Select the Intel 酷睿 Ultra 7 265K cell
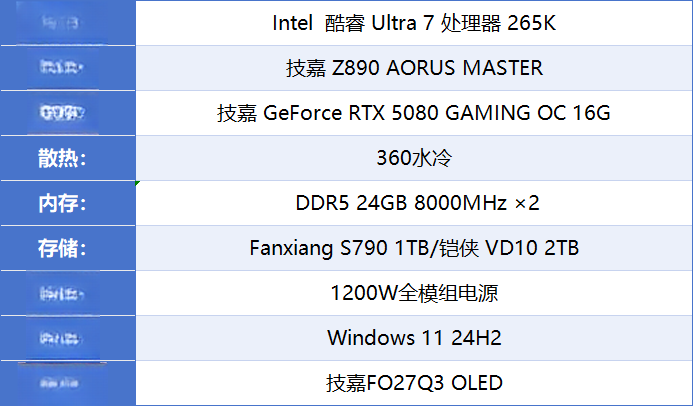The image size is (693, 406). coord(414,23)
